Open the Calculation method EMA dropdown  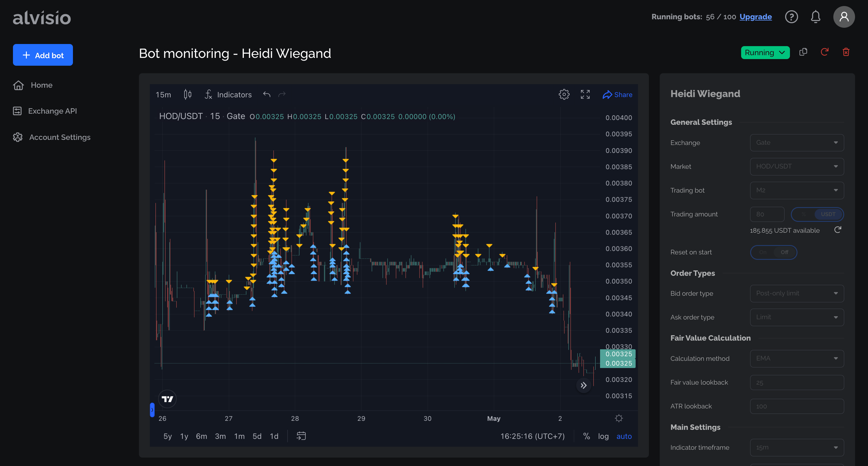pos(797,358)
